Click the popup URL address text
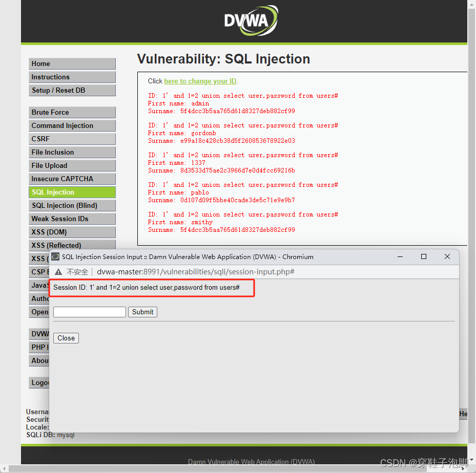Viewport: 476px width, 473px height. point(196,272)
